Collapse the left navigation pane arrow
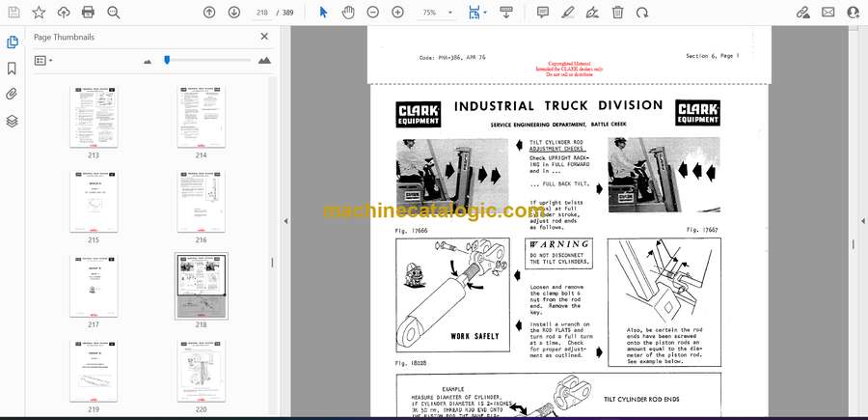Viewport: 868px width, 420px height. point(285,221)
